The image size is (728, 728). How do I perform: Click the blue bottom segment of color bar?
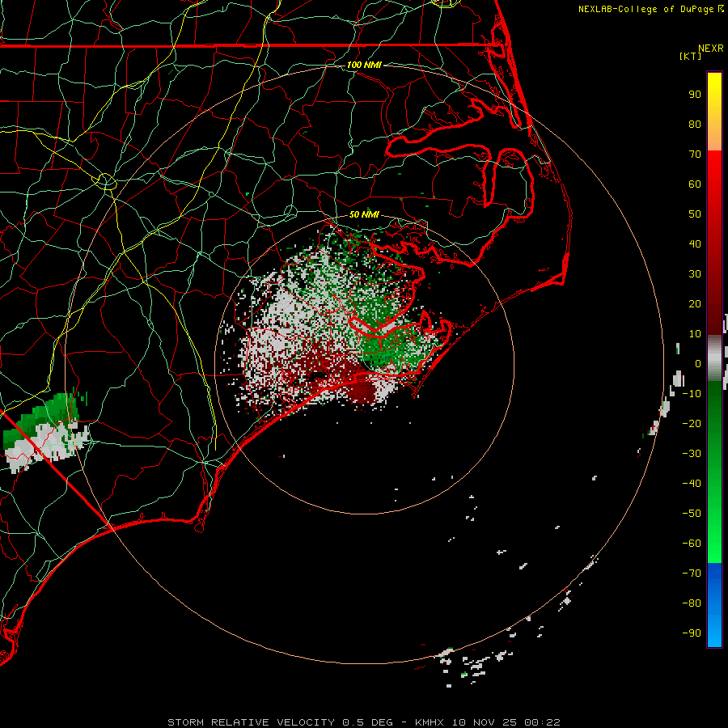point(714,605)
